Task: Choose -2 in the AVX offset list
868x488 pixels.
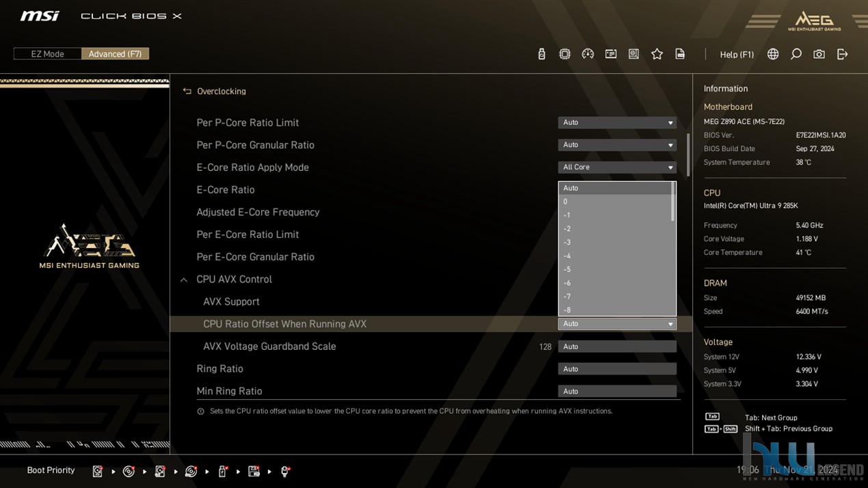Action: click(615, 229)
